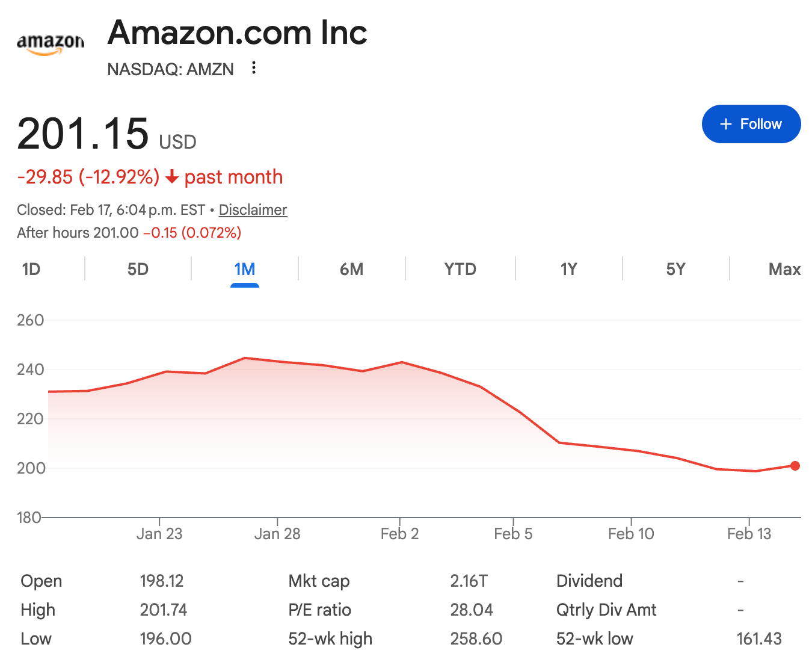
Task: Switch to the 5D chart range
Action: [x=138, y=269]
